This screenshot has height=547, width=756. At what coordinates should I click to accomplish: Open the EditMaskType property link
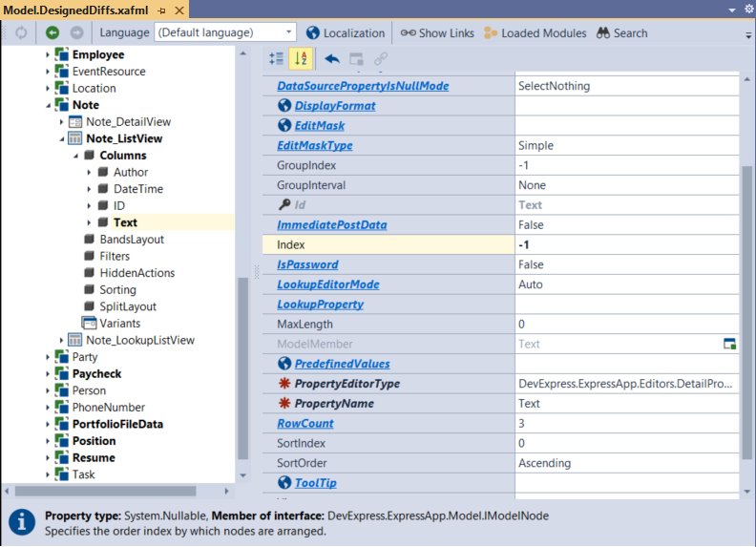tap(314, 146)
